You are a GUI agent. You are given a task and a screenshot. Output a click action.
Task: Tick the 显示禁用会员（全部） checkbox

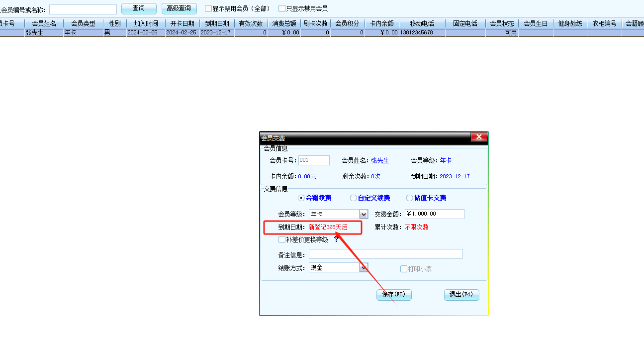coord(208,8)
